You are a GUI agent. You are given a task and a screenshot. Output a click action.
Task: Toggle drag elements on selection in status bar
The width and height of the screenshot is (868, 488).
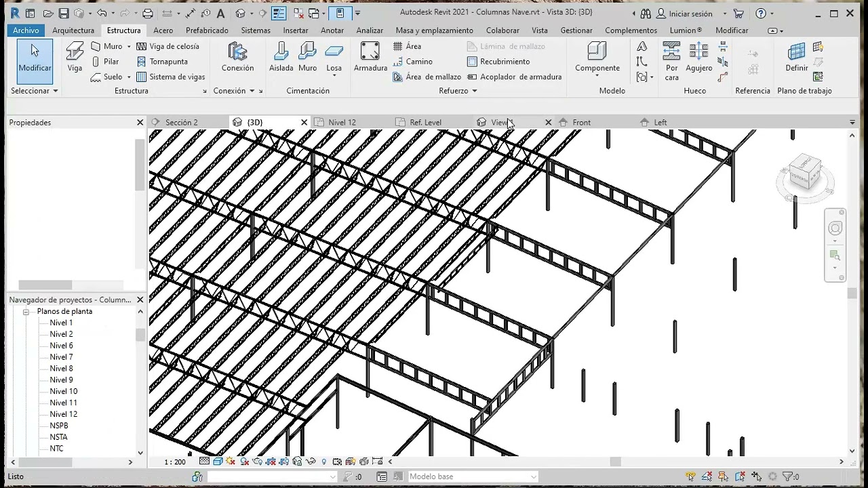point(756,476)
